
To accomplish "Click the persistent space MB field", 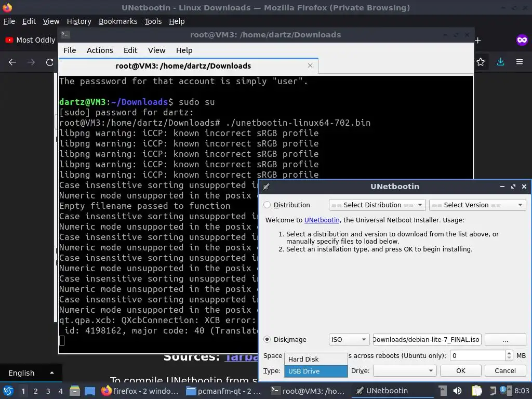I will pyautogui.click(x=478, y=355).
